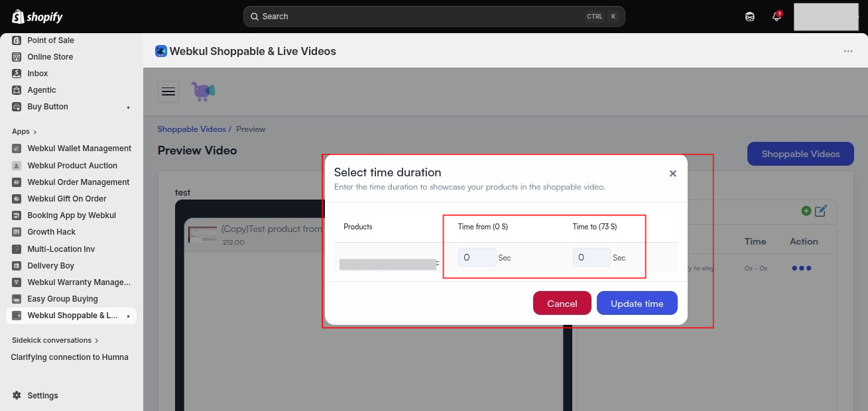Open the hamburger menu in the app

[168, 91]
